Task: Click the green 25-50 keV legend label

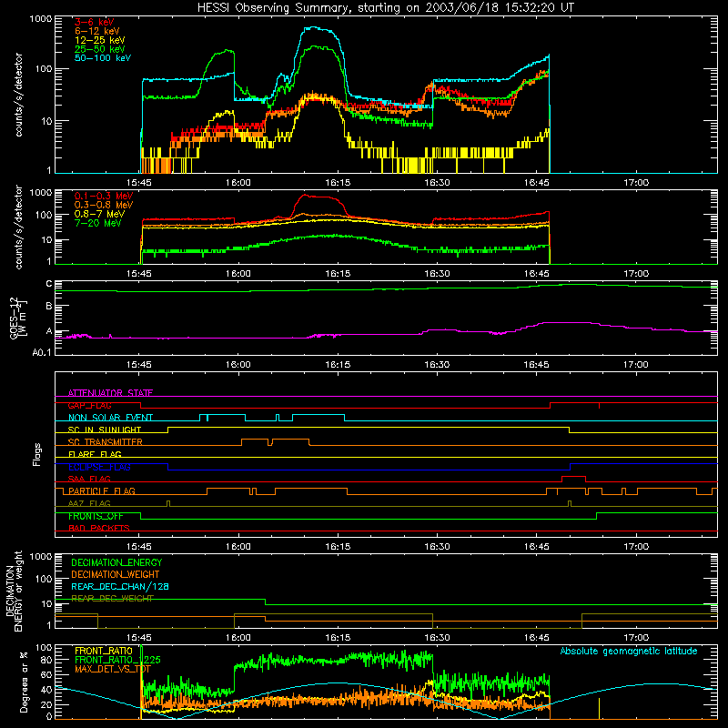Action: click(x=99, y=49)
